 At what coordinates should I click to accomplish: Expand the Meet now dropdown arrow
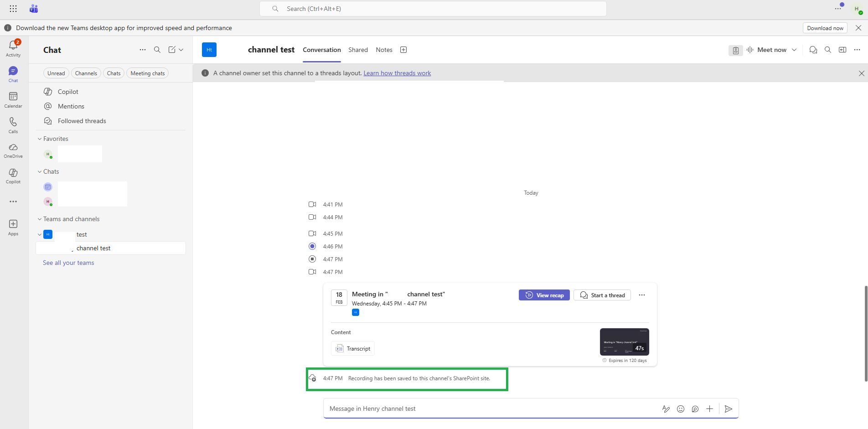click(x=794, y=50)
